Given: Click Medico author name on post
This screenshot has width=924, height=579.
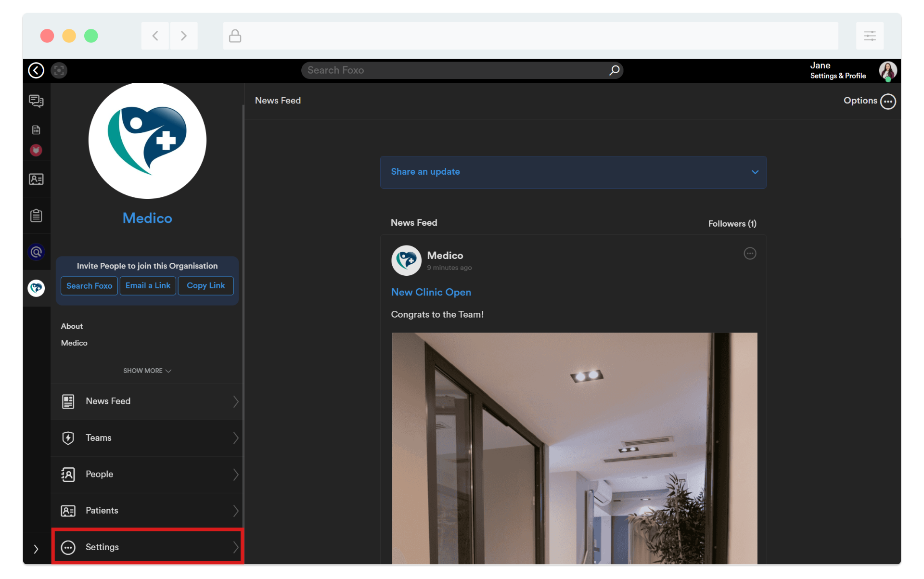Looking at the screenshot, I should click(x=445, y=256).
